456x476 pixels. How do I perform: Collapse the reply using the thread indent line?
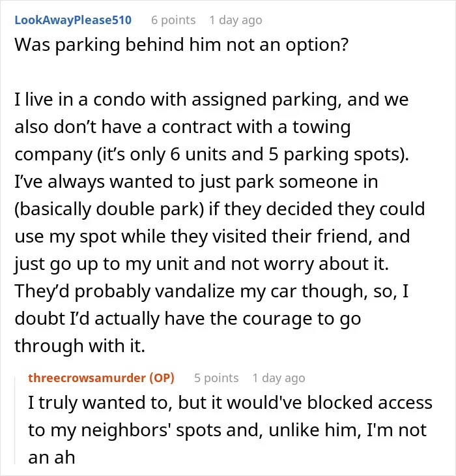click(15, 420)
